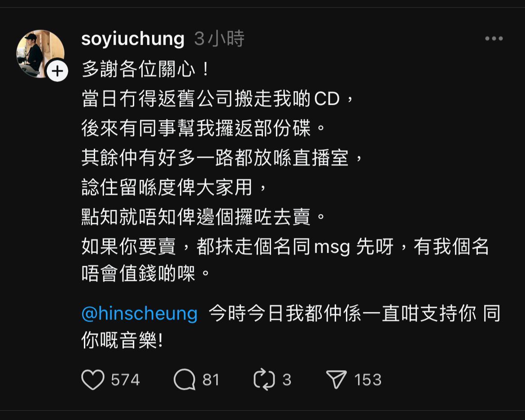Viewport: 525px width, 420px height.
Task: View the 3 reposts count
Action: pos(287,380)
